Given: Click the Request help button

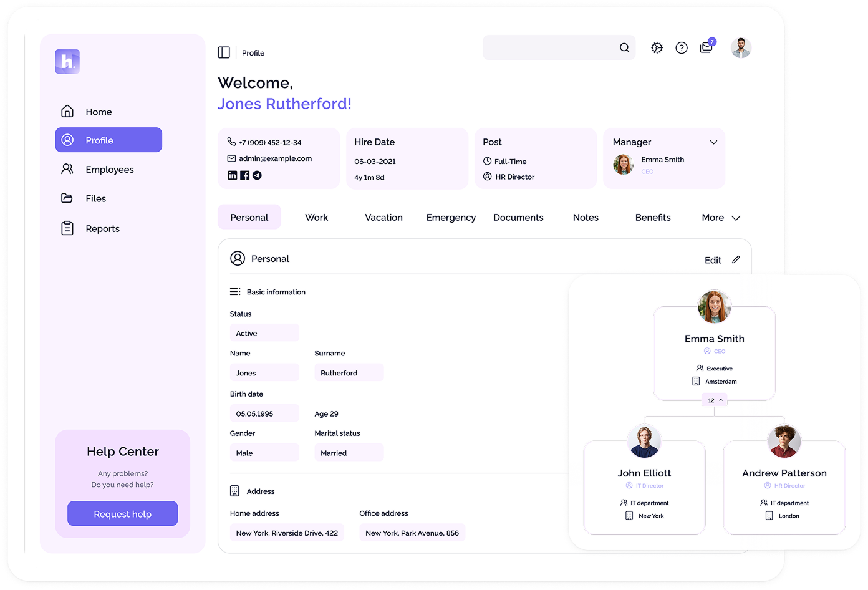Looking at the screenshot, I should coord(122,513).
